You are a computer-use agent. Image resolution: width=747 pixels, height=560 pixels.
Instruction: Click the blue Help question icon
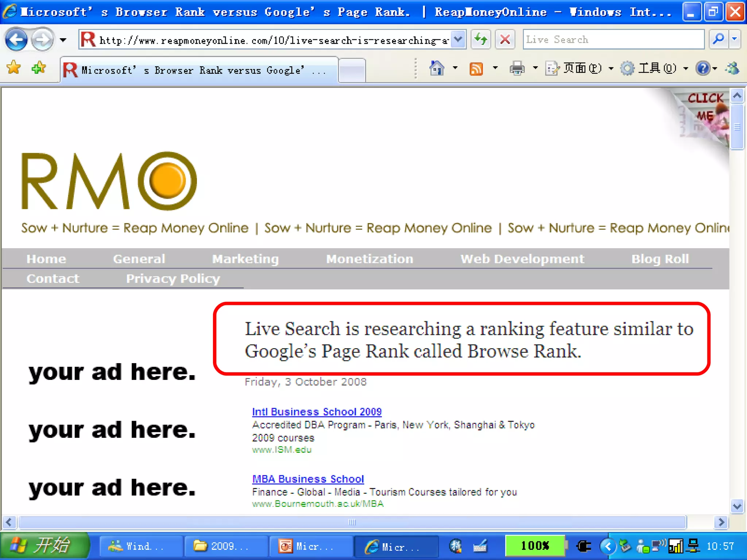click(703, 68)
